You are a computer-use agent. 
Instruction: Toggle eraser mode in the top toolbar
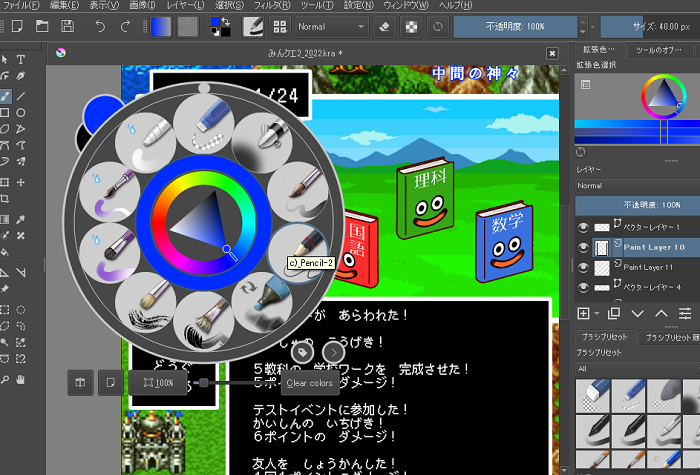click(388, 25)
